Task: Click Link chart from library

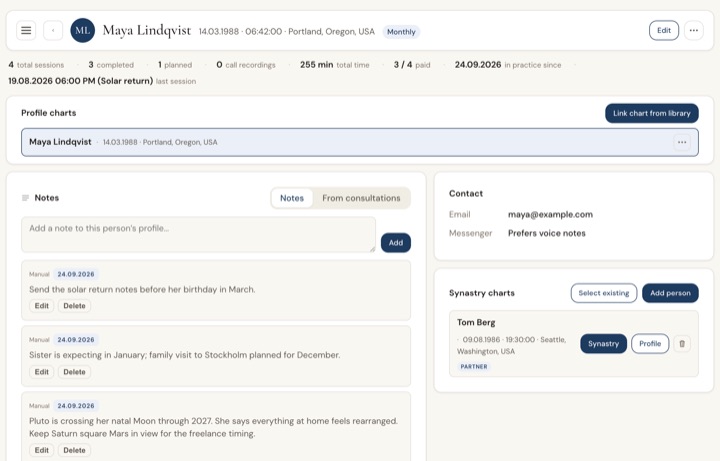Action: [x=652, y=113]
